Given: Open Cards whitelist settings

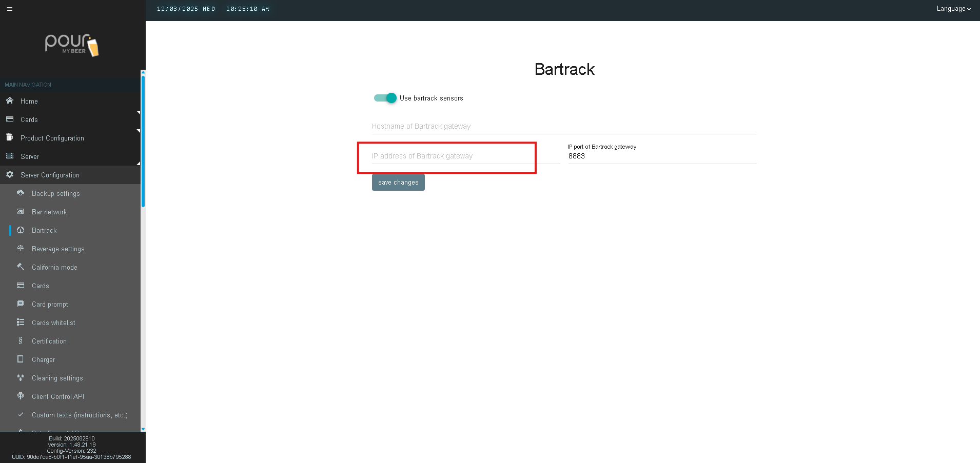Looking at the screenshot, I should coord(53,323).
